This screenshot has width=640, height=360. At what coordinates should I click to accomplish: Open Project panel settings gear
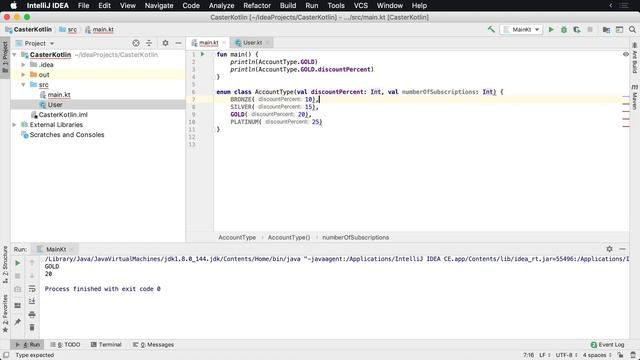[165, 43]
